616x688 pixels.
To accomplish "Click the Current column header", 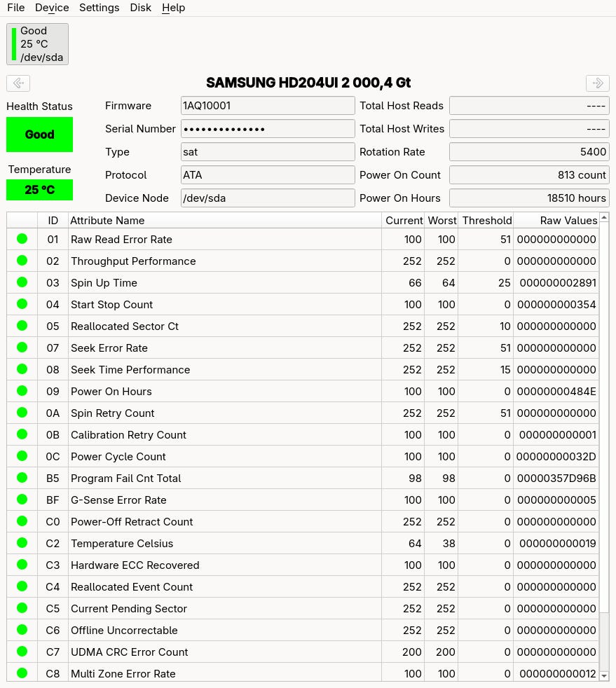I will 403,220.
